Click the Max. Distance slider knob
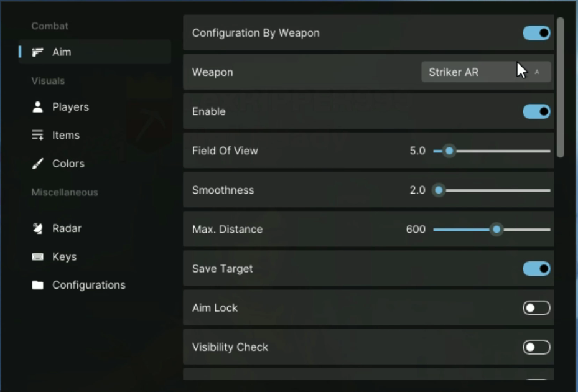 tap(496, 230)
